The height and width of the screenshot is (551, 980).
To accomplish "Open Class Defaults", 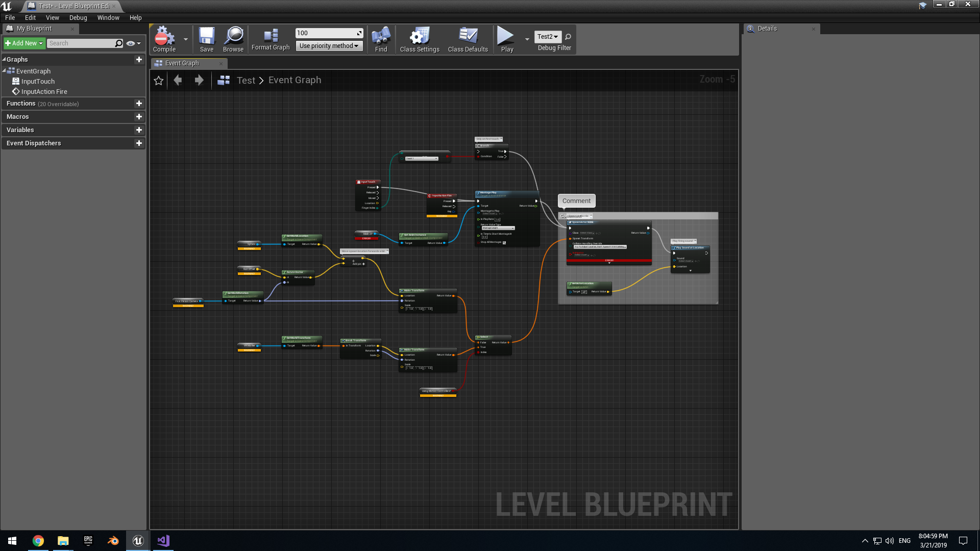I will 468,39.
